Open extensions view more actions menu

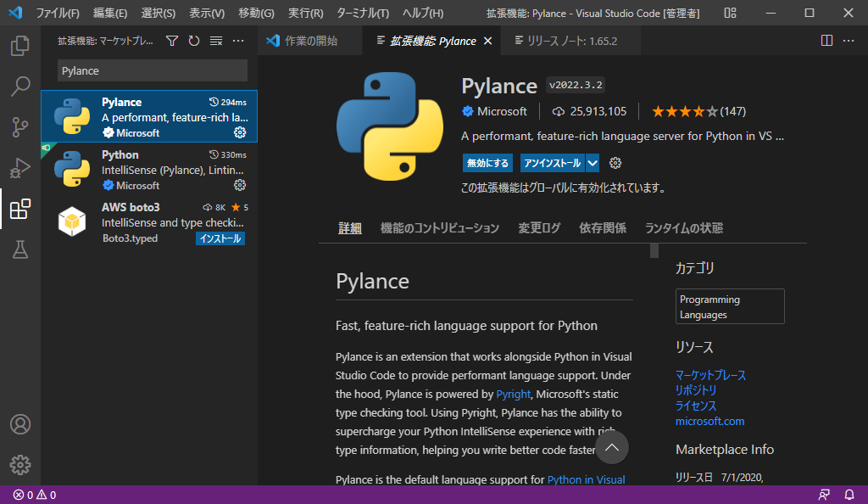238,41
